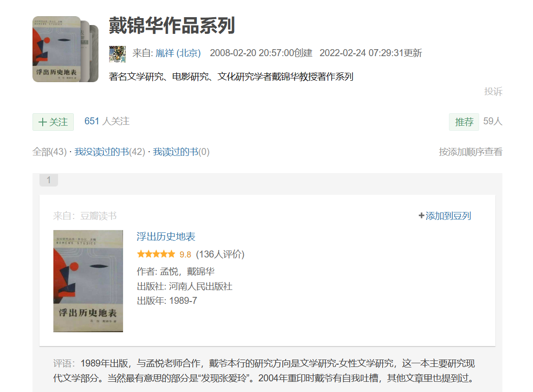
Task: Switch to 我读过的书(0) filter
Action: coord(181,152)
